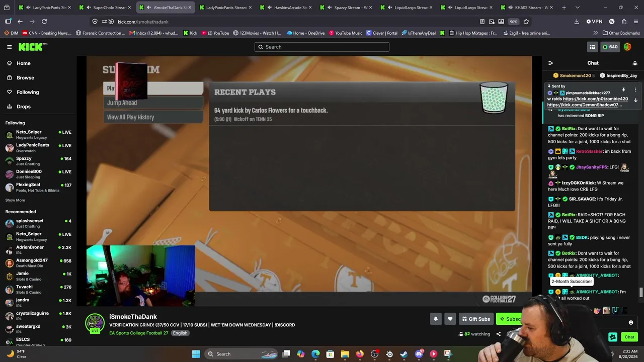Open CNN Breaking News bookmark
The image size is (644, 362).
point(47,33)
